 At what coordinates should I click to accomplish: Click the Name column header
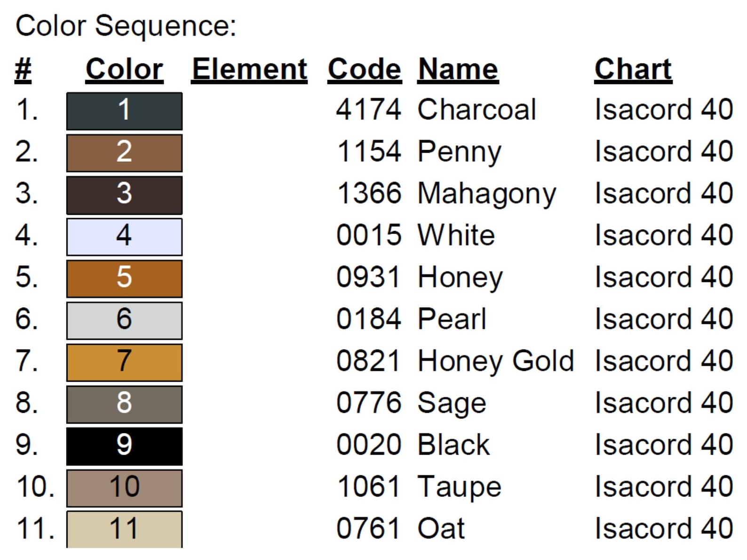(x=458, y=70)
